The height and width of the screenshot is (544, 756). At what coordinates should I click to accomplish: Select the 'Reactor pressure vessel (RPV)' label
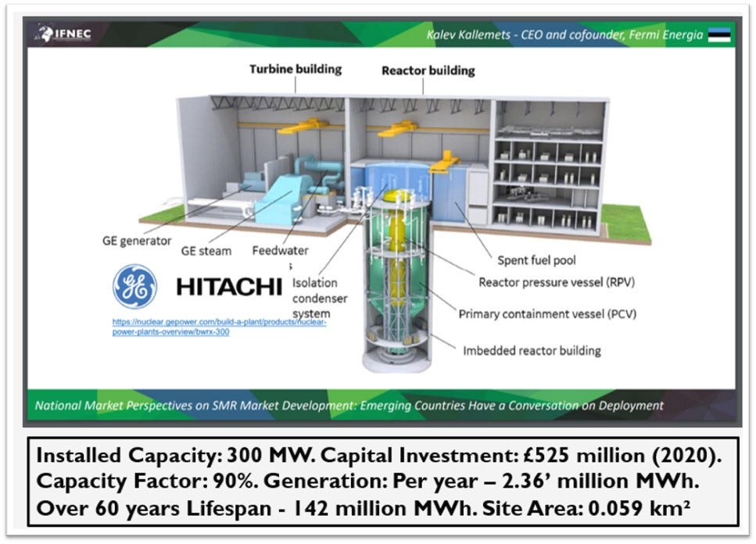[x=557, y=282]
